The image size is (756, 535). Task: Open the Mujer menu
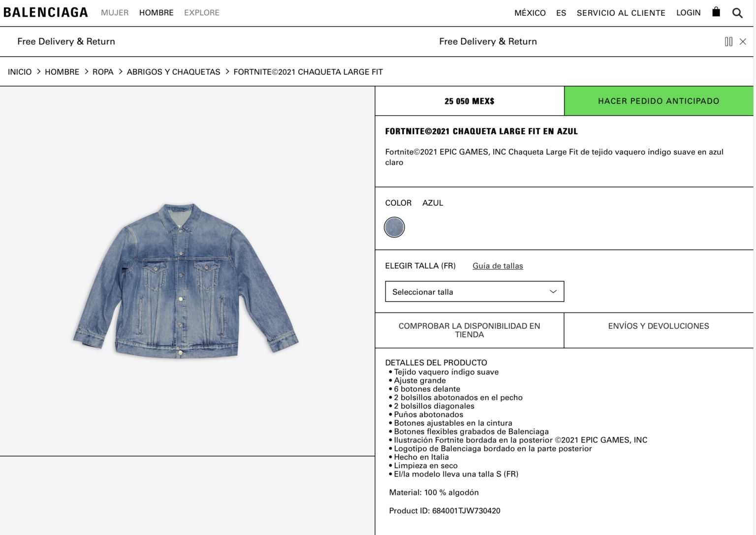tap(115, 13)
